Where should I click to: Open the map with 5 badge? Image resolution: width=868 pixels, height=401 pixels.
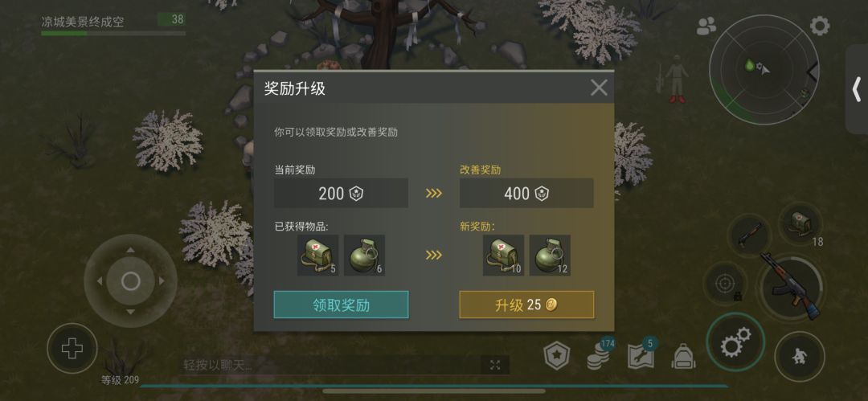click(641, 357)
